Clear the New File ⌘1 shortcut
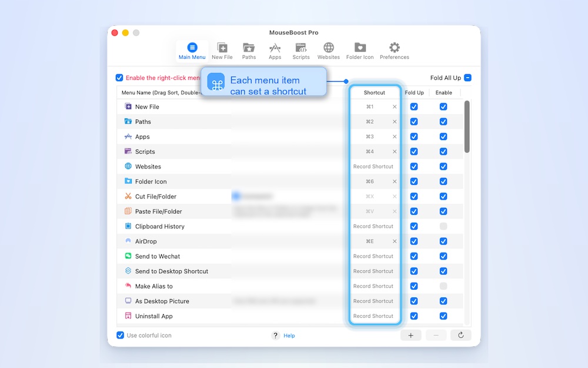Viewport: 588px width, 368px height. [x=395, y=107]
